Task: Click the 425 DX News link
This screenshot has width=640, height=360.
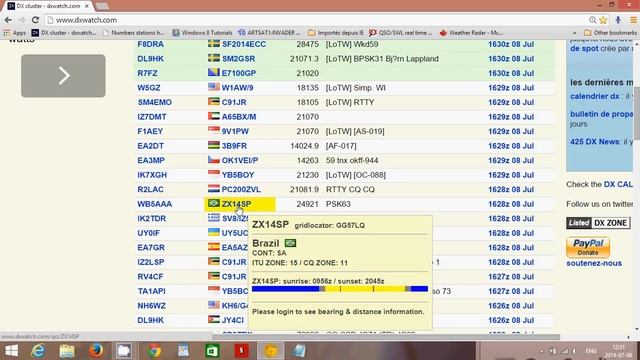Action: tap(595, 142)
